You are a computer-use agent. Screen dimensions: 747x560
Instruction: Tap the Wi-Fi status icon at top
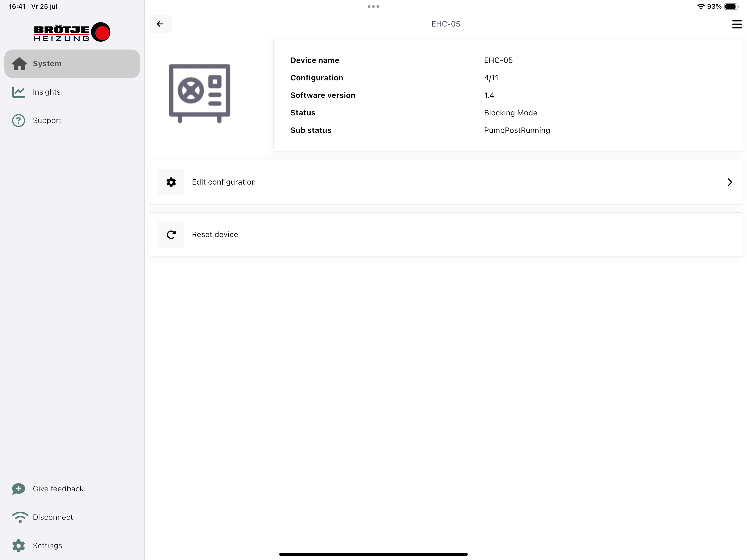(701, 6)
